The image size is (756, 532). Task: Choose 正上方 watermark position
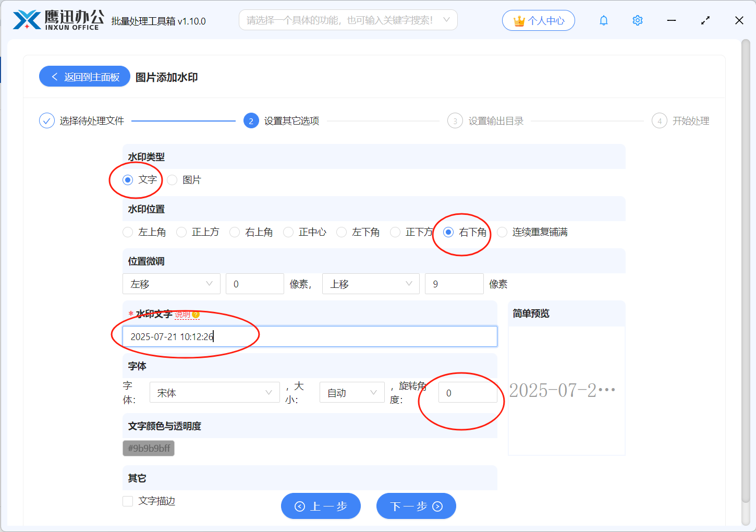click(x=181, y=232)
